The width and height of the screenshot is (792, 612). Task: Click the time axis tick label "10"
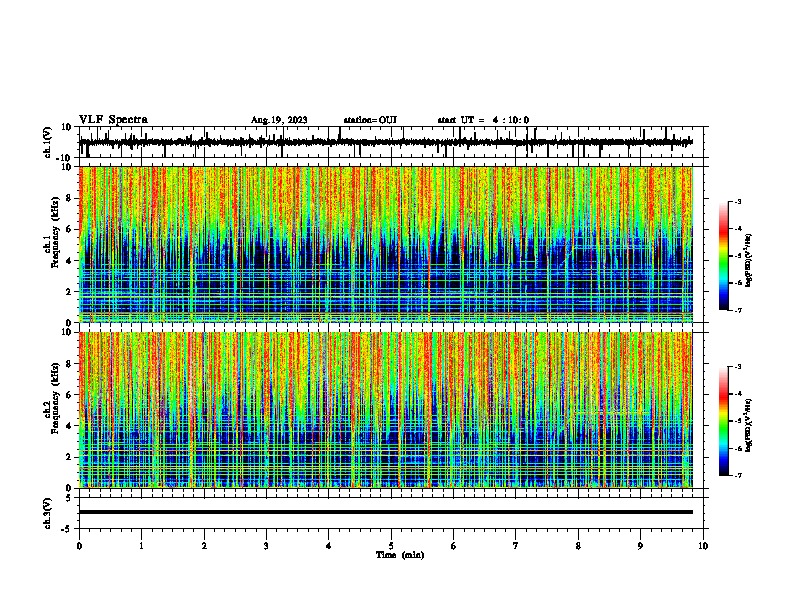(703, 546)
